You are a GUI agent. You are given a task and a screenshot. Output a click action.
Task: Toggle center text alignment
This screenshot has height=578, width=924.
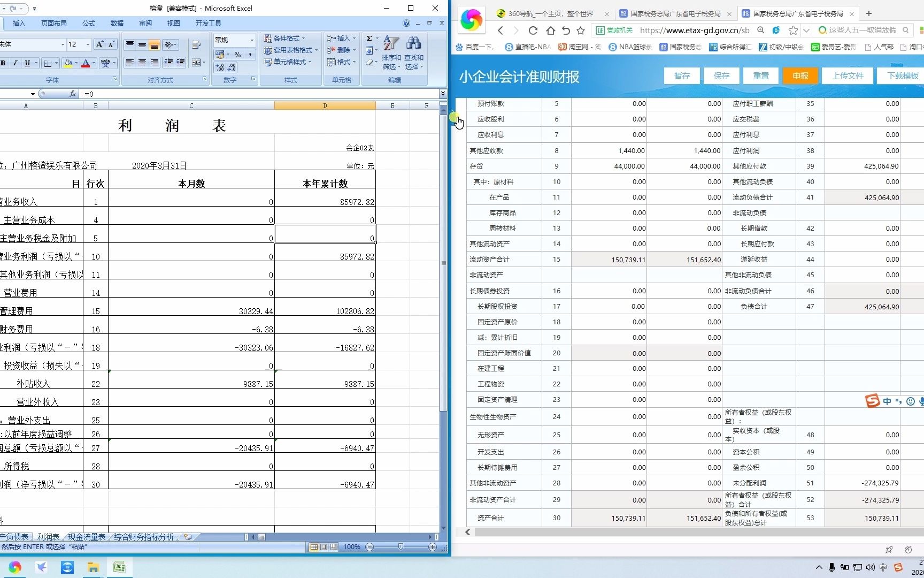(142, 63)
